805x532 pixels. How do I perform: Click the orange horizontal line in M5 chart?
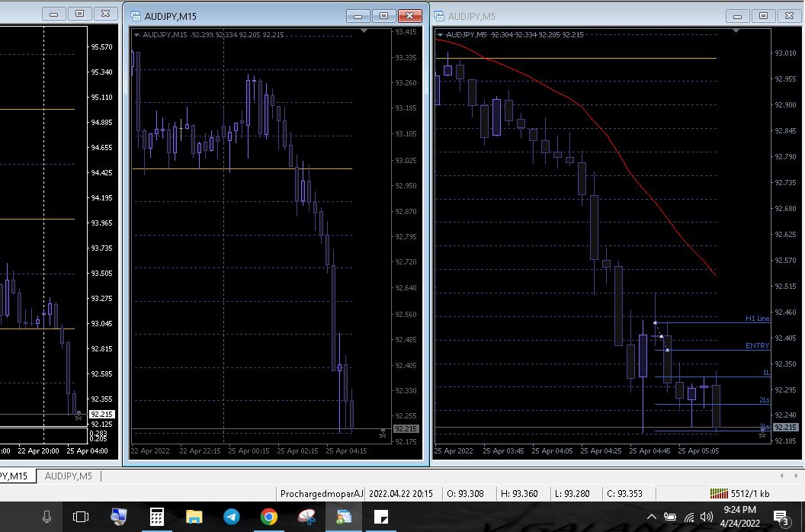pyautogui.click(x=576, y=58)
